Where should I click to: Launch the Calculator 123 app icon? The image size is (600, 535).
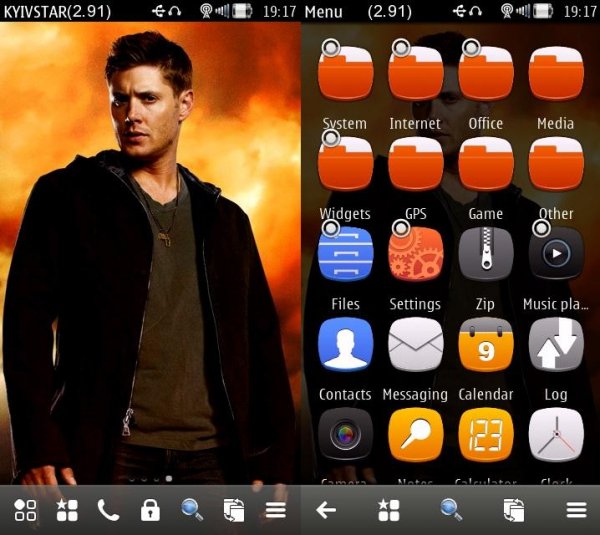click(486, 434)
